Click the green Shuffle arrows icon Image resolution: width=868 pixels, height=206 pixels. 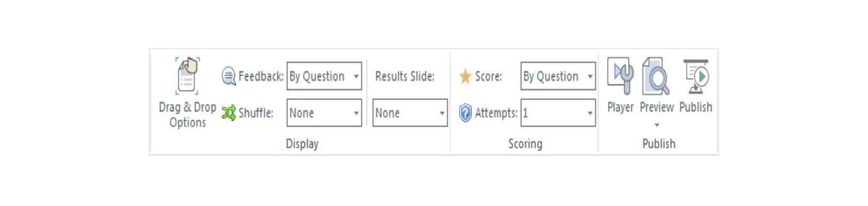pyautogui.click(x=229, y=113)
